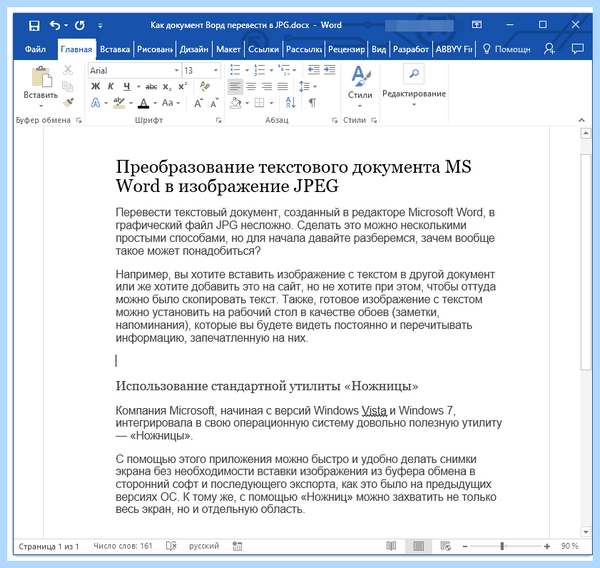Increase the font size with the larger A icon
Screen dimensions: 600x568
[199, 103]
